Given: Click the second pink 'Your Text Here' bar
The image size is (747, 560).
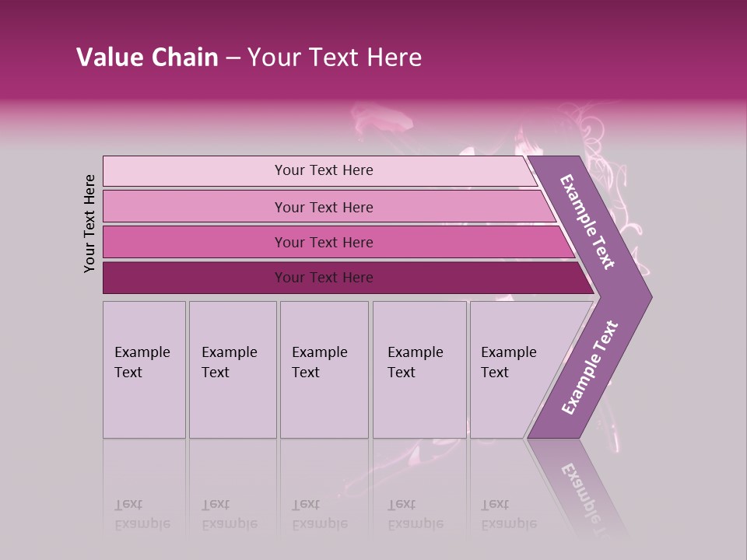Looking at the screenshot, I should 323,207.
